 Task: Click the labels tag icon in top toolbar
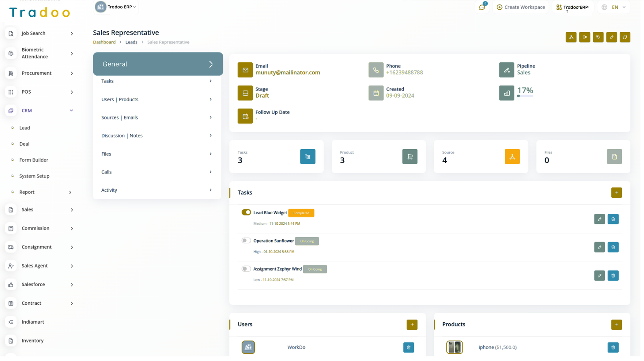pyautogui.click(x=598, y=37)
